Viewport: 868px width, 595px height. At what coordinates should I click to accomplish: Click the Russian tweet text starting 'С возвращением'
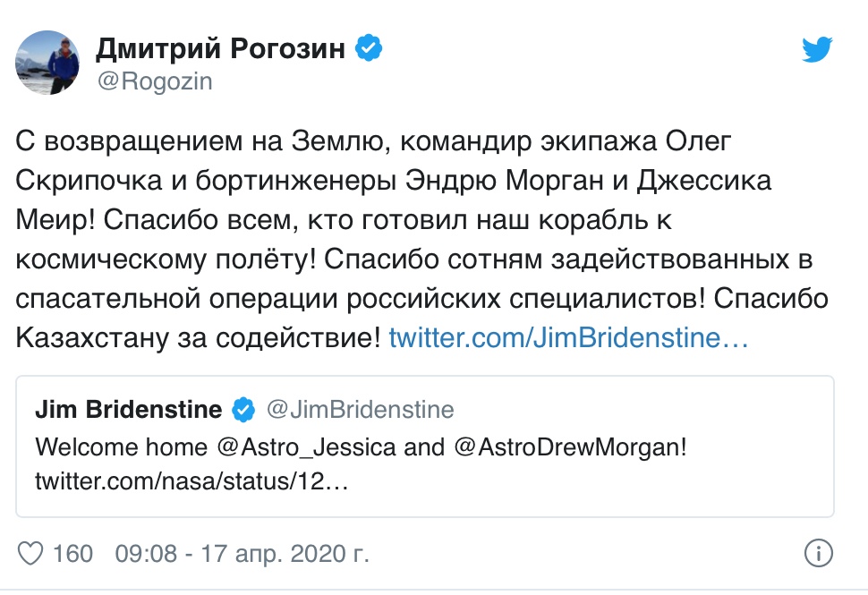tap(421, 240)
